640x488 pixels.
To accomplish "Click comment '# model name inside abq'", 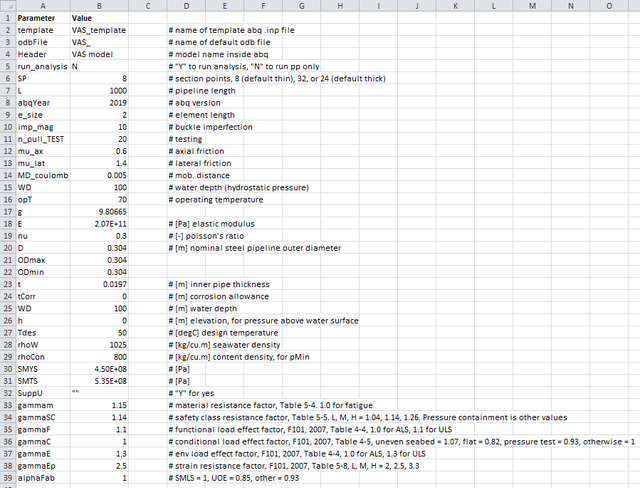I will [218, 54].
